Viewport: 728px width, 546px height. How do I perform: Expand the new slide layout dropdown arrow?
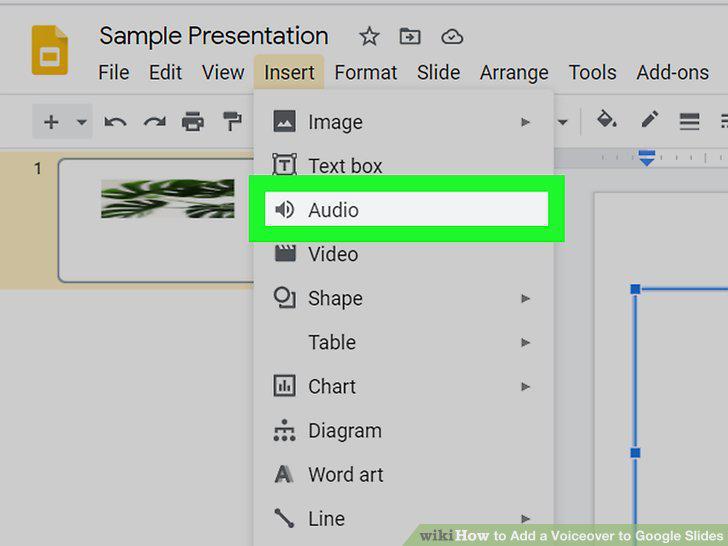[x=82, y=122]
